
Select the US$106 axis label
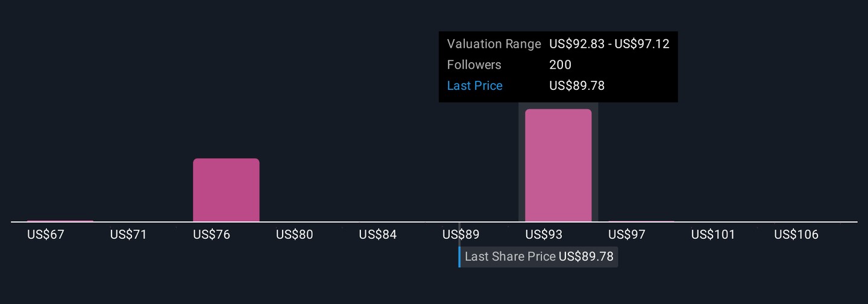click(796, 235)
